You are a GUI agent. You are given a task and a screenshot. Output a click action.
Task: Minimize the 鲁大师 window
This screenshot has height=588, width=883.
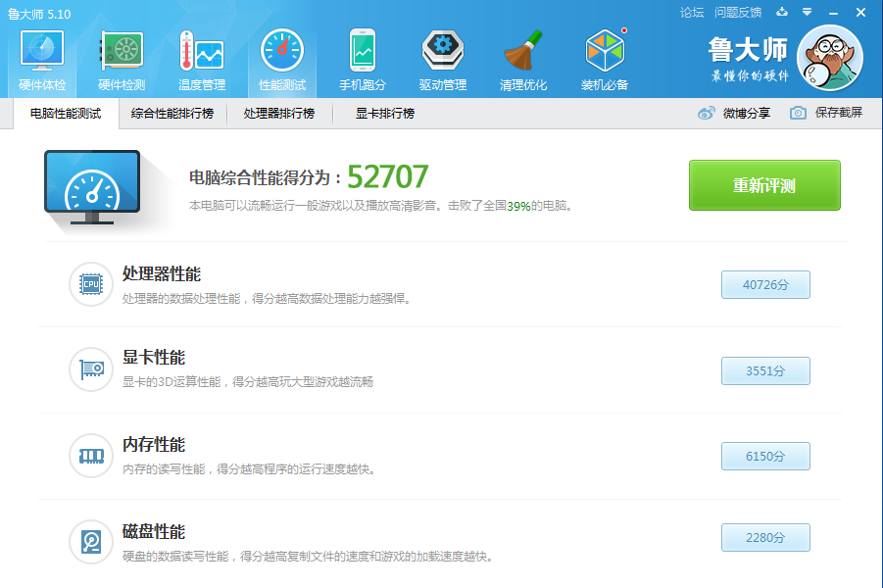(x=833, y=13)
